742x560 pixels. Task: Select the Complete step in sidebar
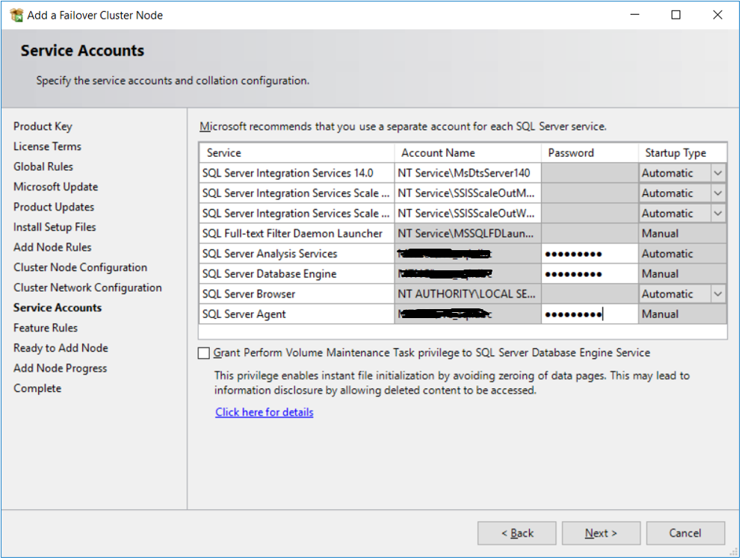(x=37, y=388)
